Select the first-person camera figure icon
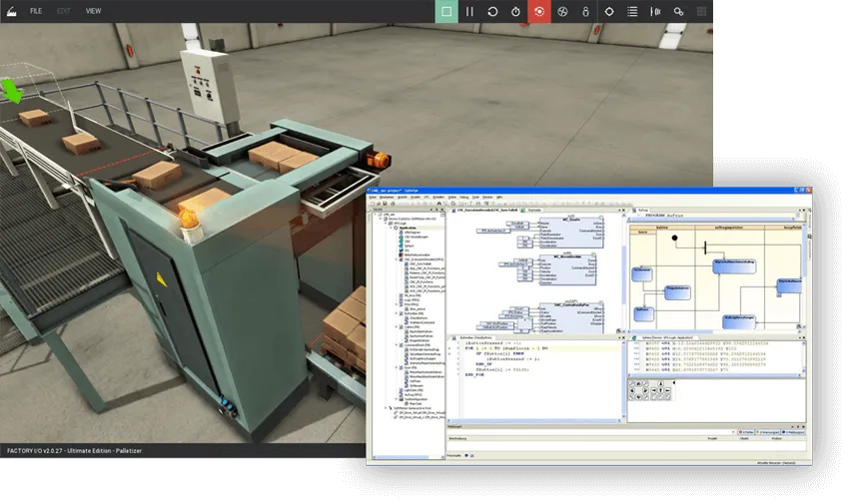Screen dimensions: 849x504 pos(586,11)
